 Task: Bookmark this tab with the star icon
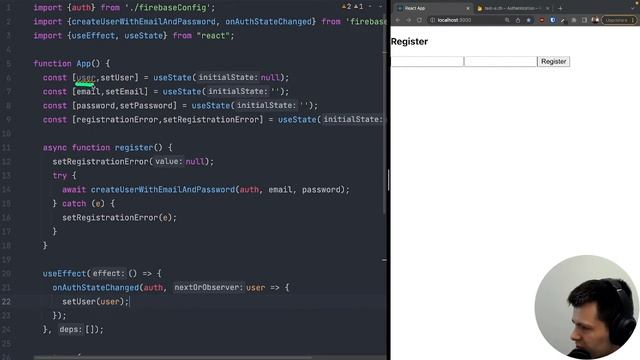(x=529, y=20)
